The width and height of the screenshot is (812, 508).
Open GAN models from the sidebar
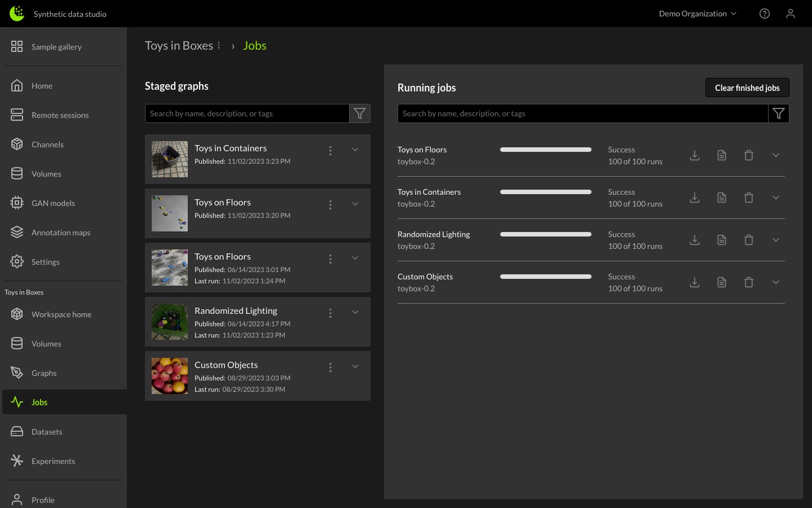(x=53, y=203)
